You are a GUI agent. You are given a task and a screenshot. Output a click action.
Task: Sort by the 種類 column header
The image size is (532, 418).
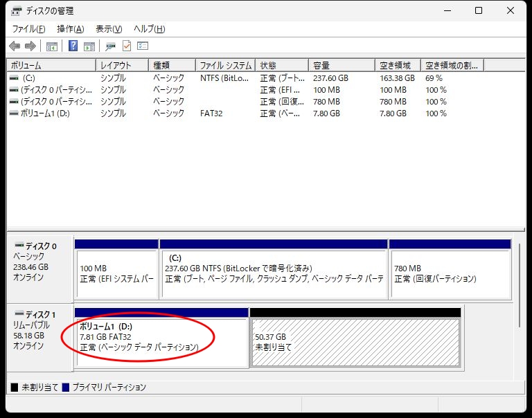pyautogui.click(x=172, y=65)
